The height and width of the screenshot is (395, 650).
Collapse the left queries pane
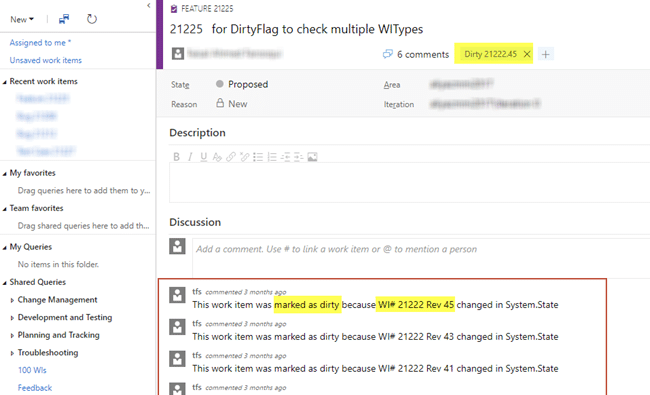click(149, 5)
